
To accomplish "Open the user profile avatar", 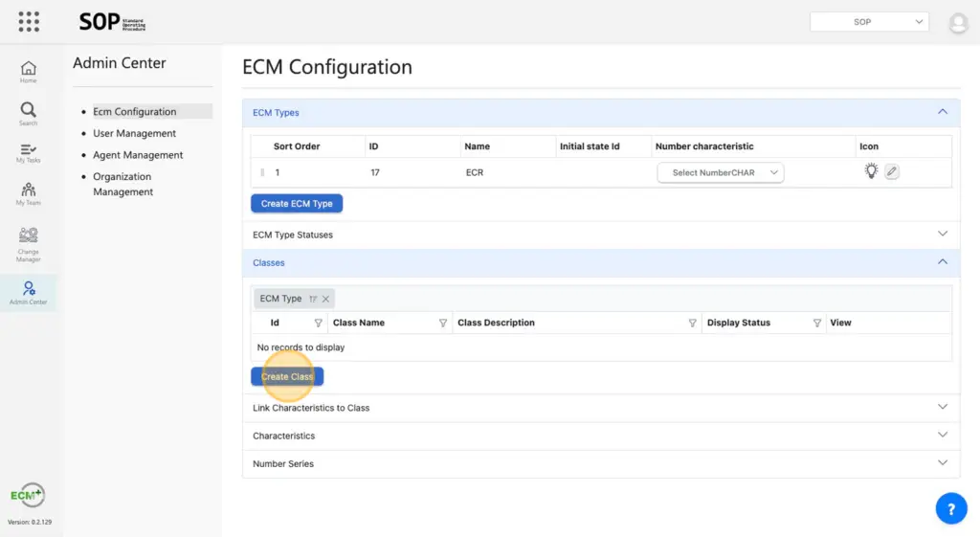I will [x=958, y=23].
